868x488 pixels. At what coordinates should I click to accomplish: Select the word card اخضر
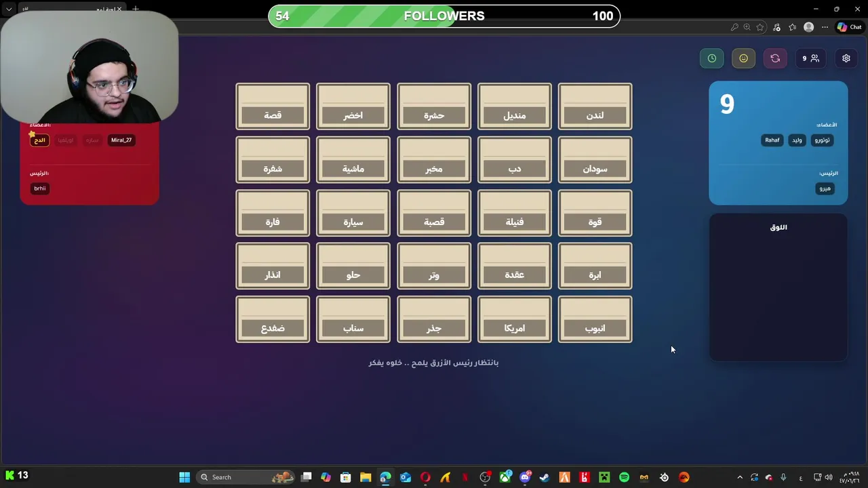tap(353, 106)
